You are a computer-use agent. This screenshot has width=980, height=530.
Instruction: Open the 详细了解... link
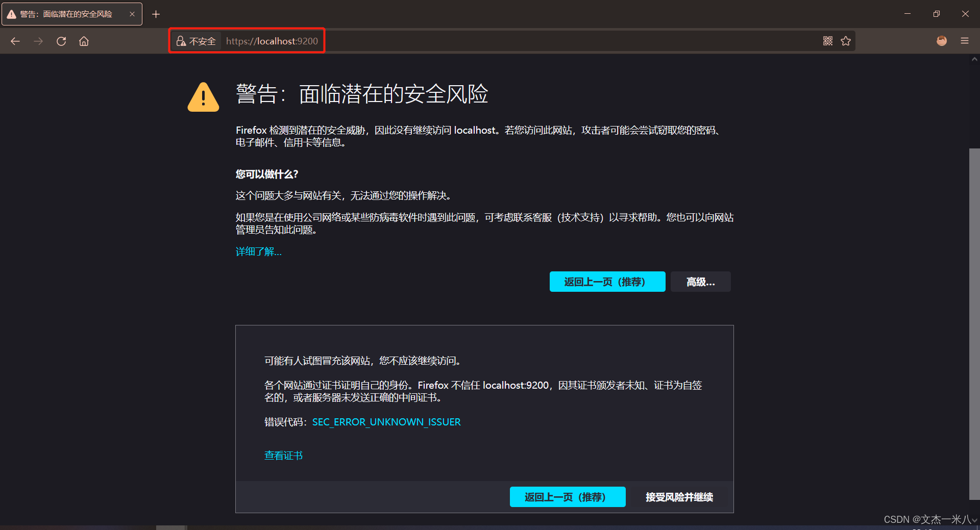(258, 251)
